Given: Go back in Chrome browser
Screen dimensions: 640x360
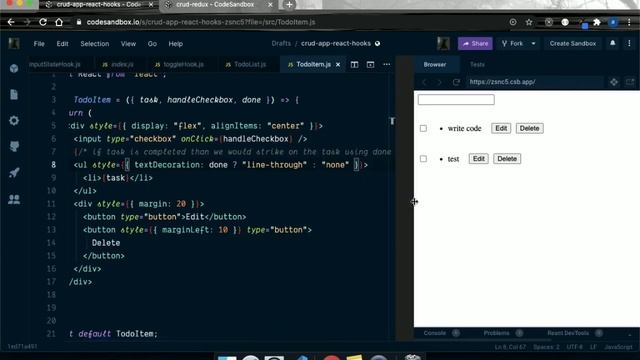Looking at the screenshot, I should click(x=11, y=22).
